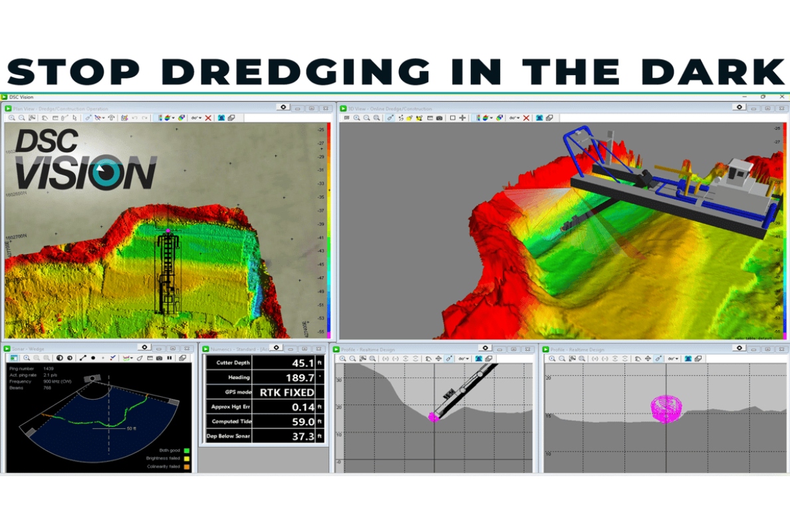The image size is (790, 532).
Task: Pin the Numerics window
Action: click(x=276, y=347)
